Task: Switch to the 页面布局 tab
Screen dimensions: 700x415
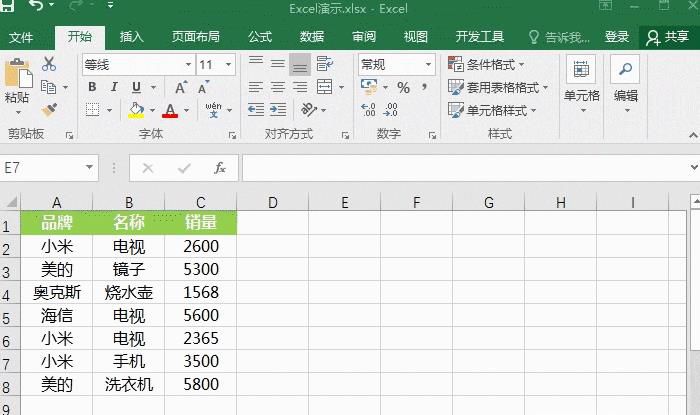Action: (196, 37)
